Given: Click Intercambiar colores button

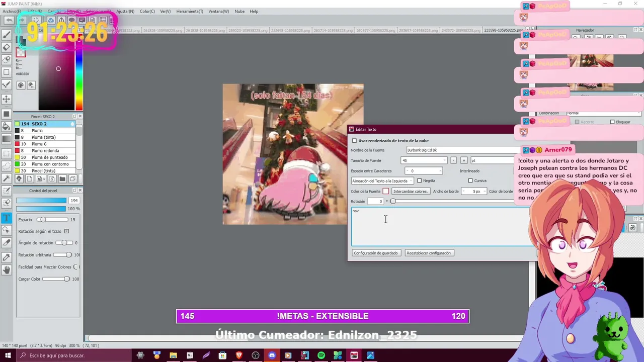Looking at the screenshot, I should (x=411, y=191).
